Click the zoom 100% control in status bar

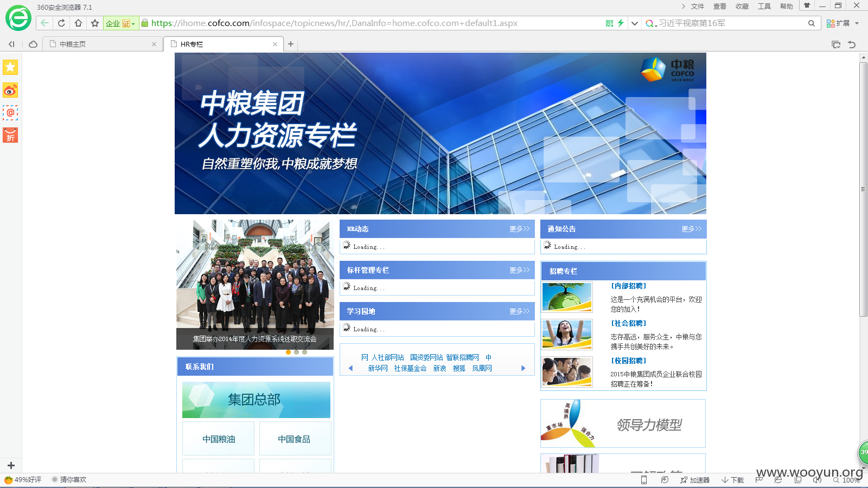coord(847,480)
